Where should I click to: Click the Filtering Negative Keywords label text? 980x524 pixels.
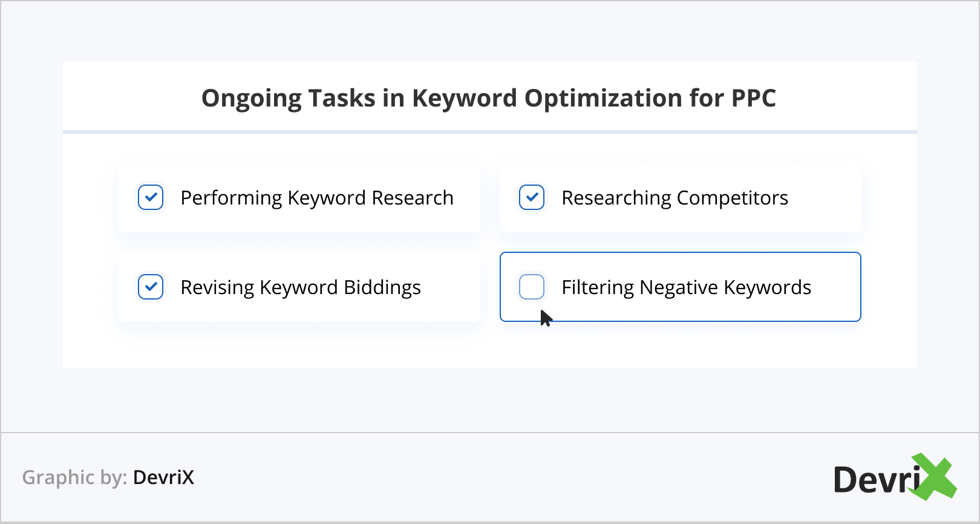[x=686, y=287]
